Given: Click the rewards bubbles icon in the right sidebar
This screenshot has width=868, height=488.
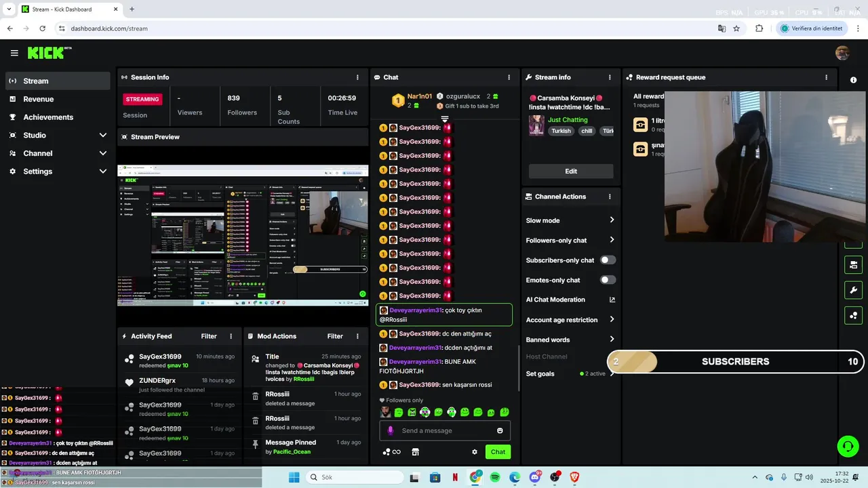Looking at the screenshot, I should tap(853, 315).
